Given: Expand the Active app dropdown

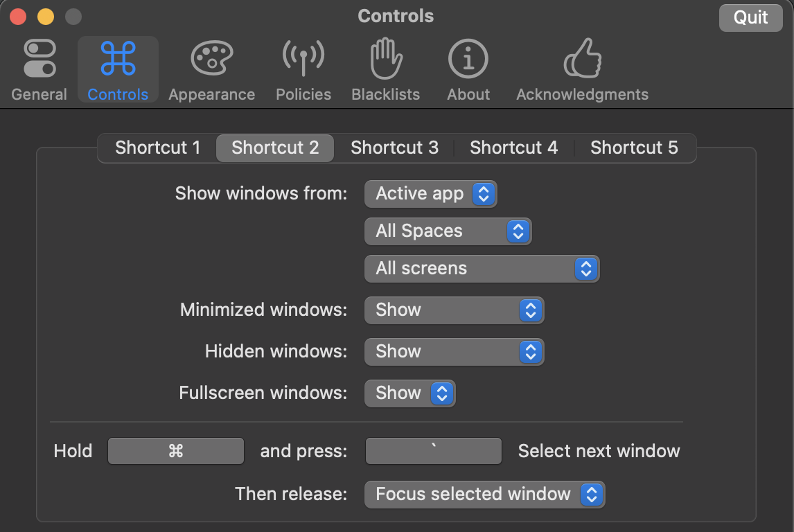Looking at the screenshot, I should coord(430,194).
